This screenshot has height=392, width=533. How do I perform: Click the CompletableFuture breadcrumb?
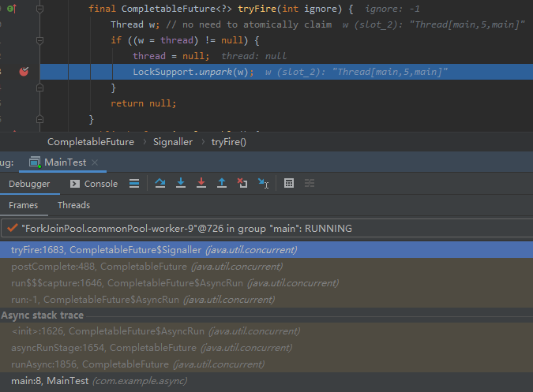pyautogui.click(x=91, y=142)
